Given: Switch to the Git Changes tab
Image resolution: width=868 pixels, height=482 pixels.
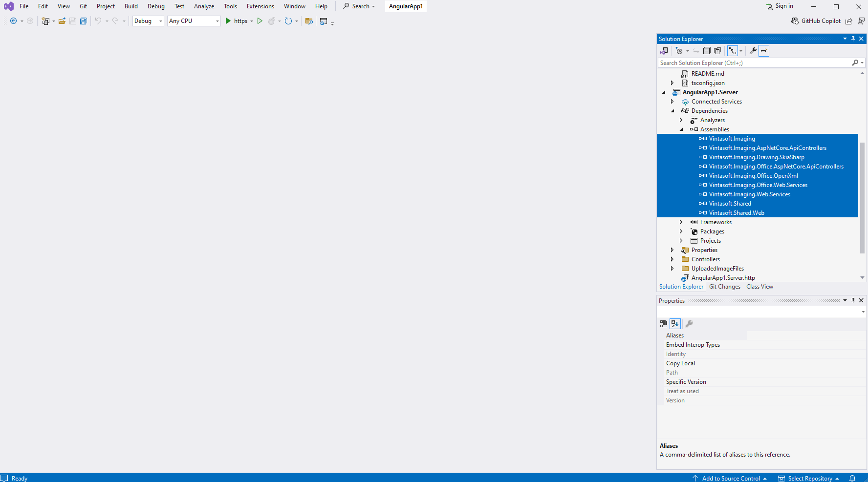Looking at the screenshot, I should [724, 287].
